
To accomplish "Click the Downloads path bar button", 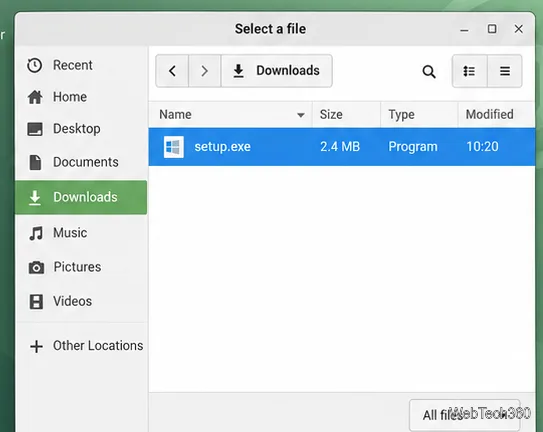I will [277, 71].
